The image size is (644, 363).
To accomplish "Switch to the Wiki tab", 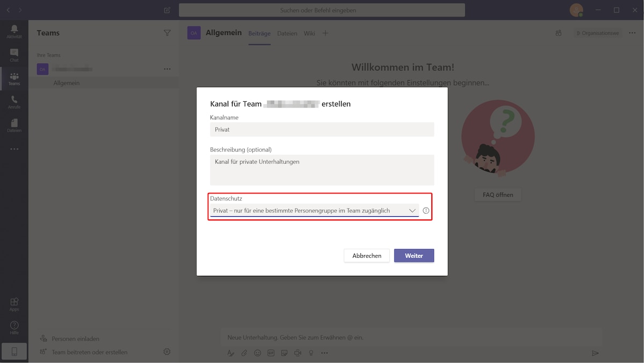I will tap(309, 33).
